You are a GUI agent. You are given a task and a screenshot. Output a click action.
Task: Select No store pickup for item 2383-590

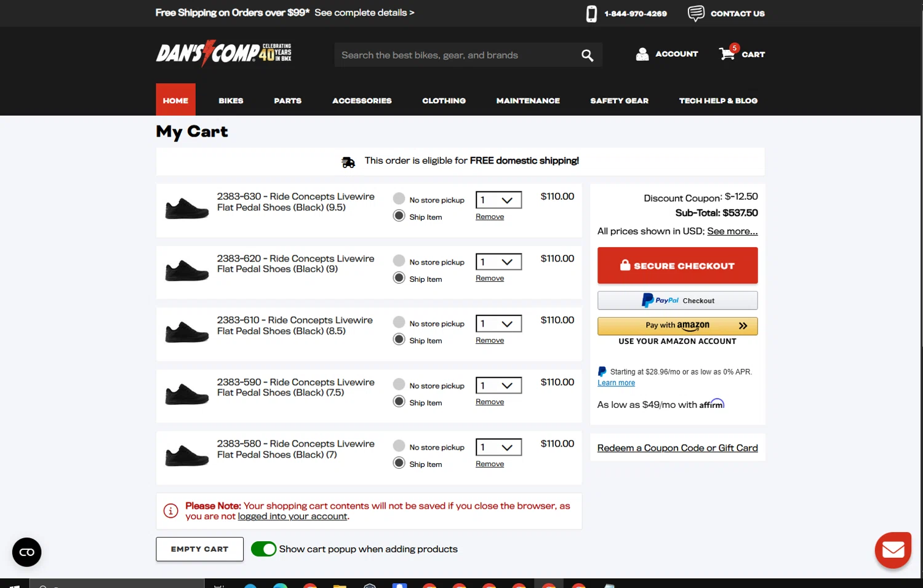click(x=399, y=384)
